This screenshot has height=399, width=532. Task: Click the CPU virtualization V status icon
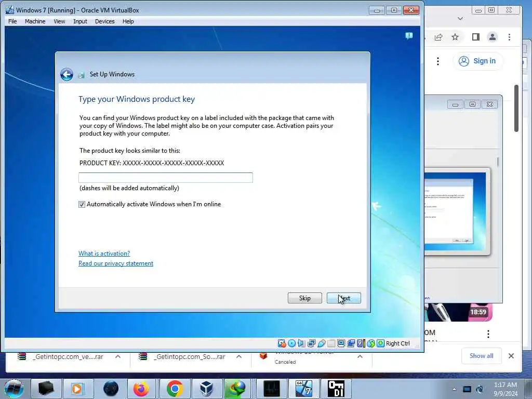361,343
